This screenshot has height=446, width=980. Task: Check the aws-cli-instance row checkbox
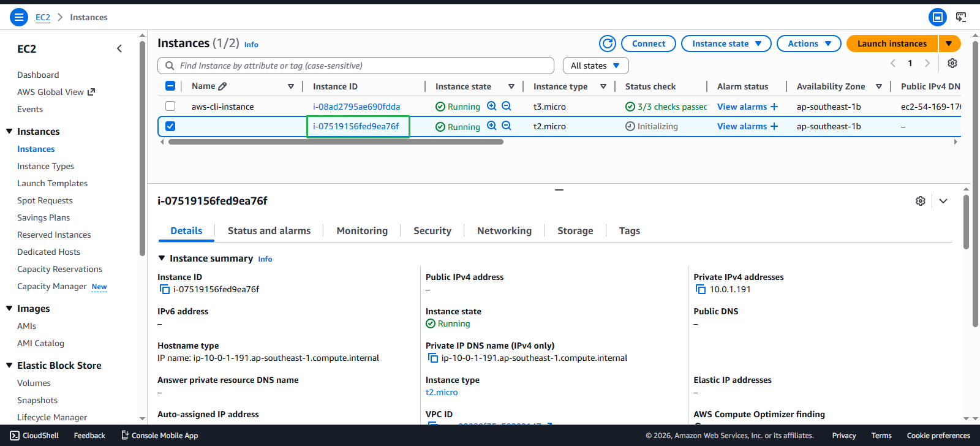pyautogui.click(x=170, y=106)
